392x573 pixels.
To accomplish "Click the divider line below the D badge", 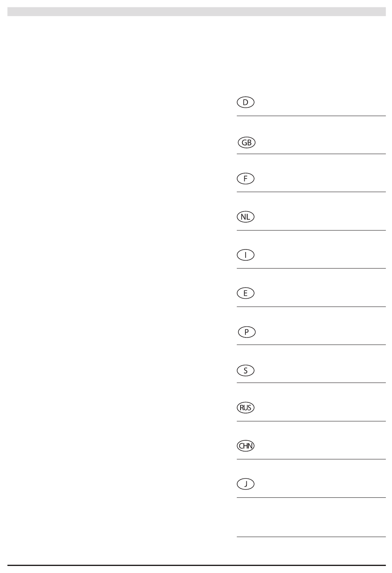I will click(311, 116).
